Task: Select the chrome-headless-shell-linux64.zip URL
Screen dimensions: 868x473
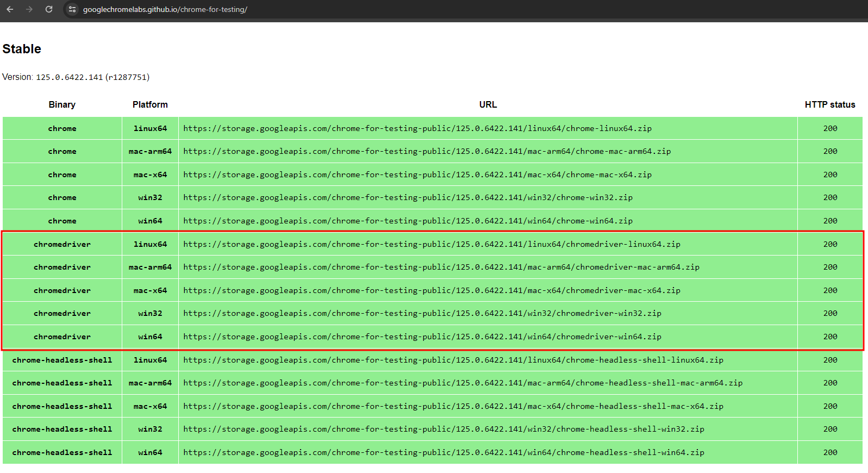Action: [x=453, y=360]
